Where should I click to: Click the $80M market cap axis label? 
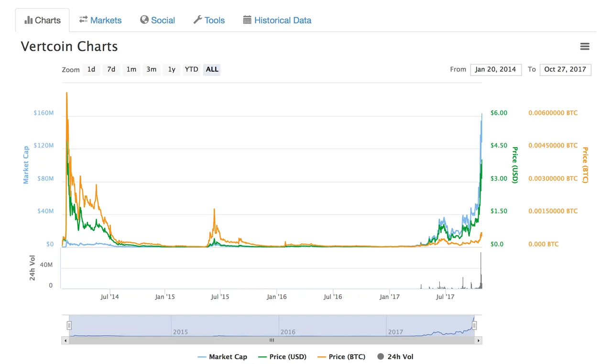coord(45,178)
